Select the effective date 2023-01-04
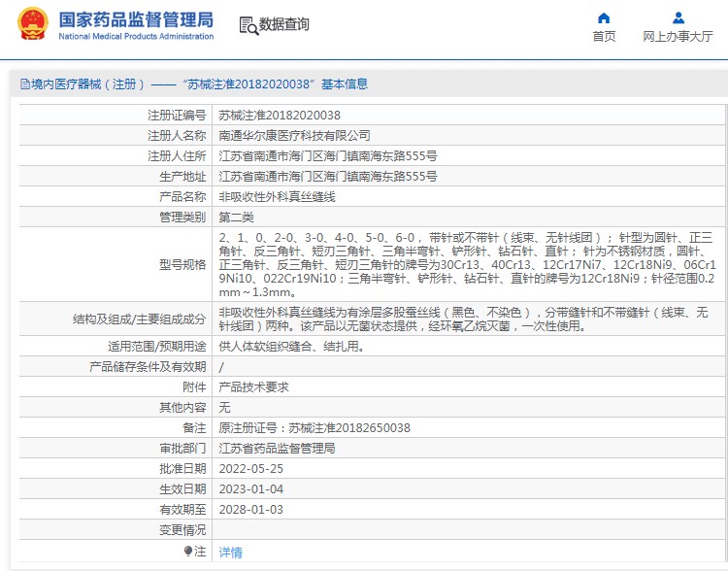The image size is (728, 571). [250, 489]
